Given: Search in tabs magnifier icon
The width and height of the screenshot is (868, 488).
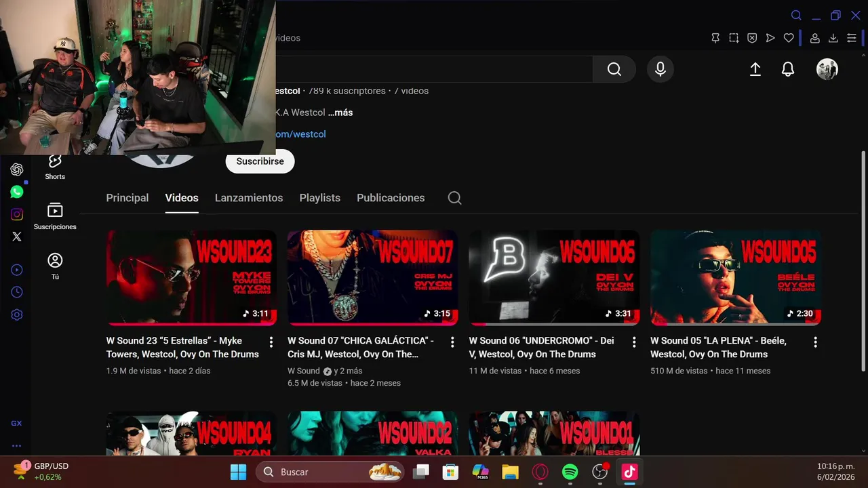Looking at the screenshot, I should [x=796, y=16].
